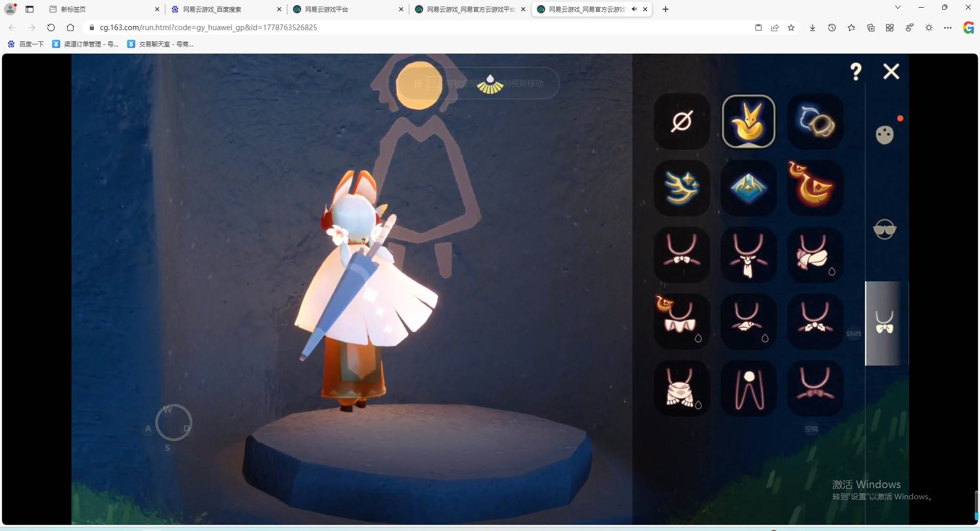Viewport: 980px width, 531px height.
Task: Open the 交易聊天室 bookmark
Action: point(160,44)
